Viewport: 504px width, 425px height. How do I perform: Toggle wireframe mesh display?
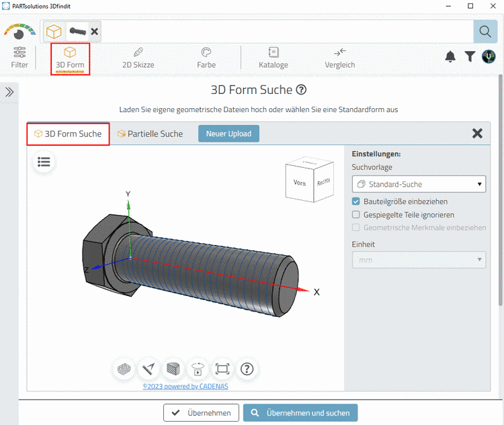pyautogui.click(x=124, y=369)
